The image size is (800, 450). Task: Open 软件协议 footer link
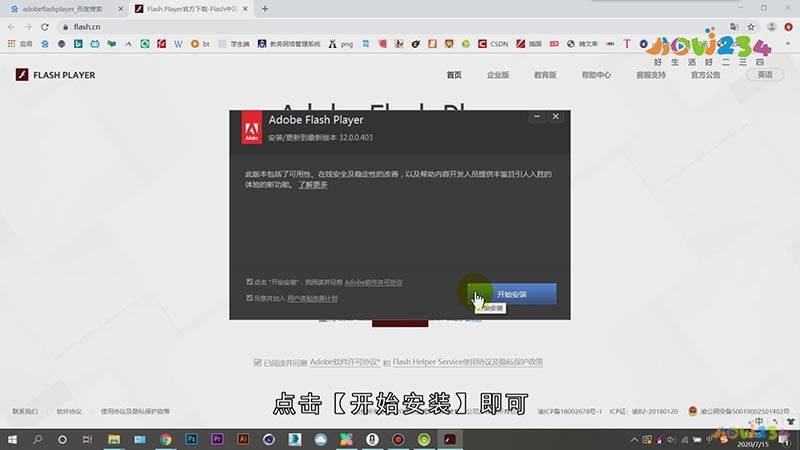pyautogui.click(x=69, y=411)
